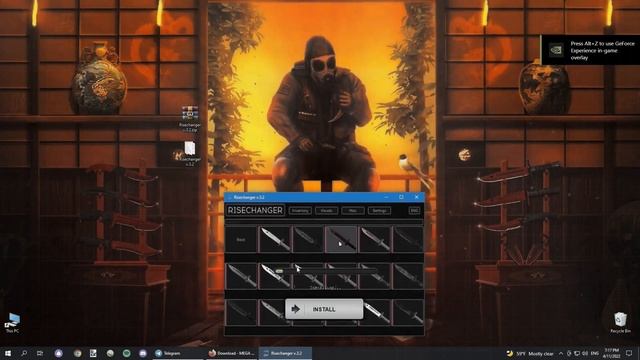Switch to the Telegram taskbar window
Viewport: 640px width, 360px height.
[178, 353]
